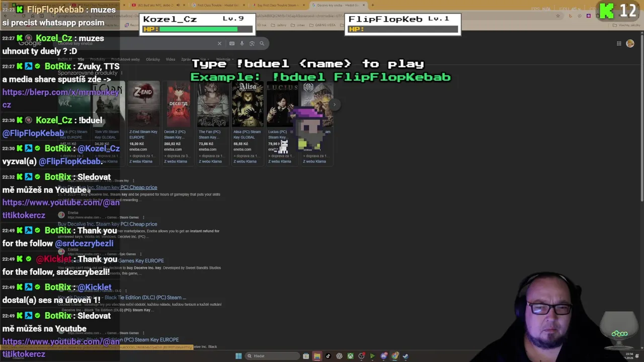Open 'Z-End Steam Key EUROPE' product link
644x362 pixels.
(143, 134)
